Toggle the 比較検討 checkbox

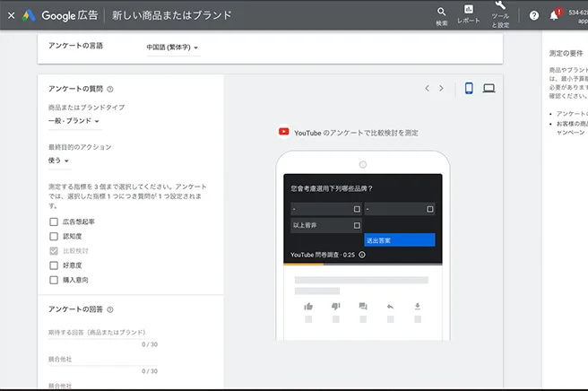coord(54,251)
